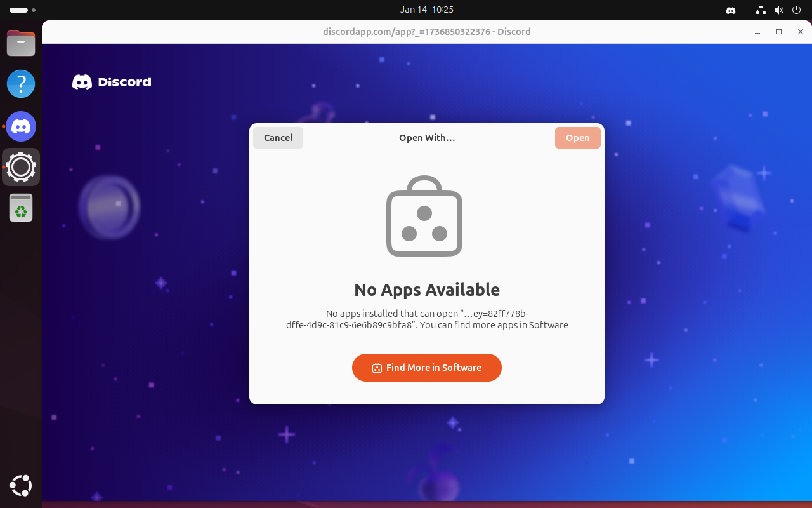Click the large shopping bag icon
This screenshot has height=508, width=812.
point(424,217)
